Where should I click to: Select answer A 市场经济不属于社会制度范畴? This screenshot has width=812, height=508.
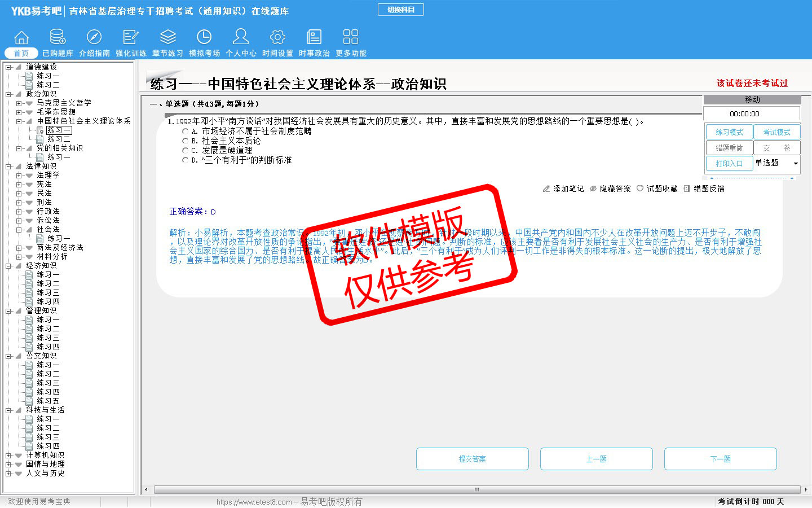point(185,132)
